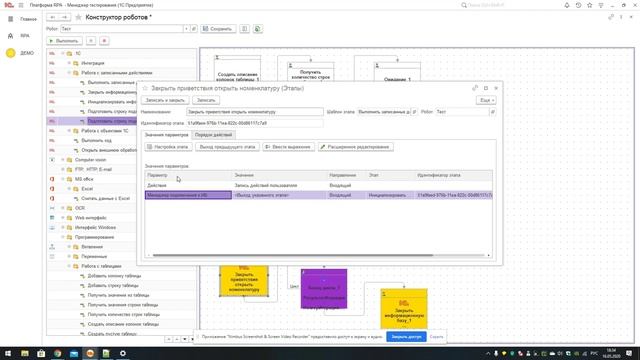
Task: Select the Значения параметров tab
Action: 167,135
